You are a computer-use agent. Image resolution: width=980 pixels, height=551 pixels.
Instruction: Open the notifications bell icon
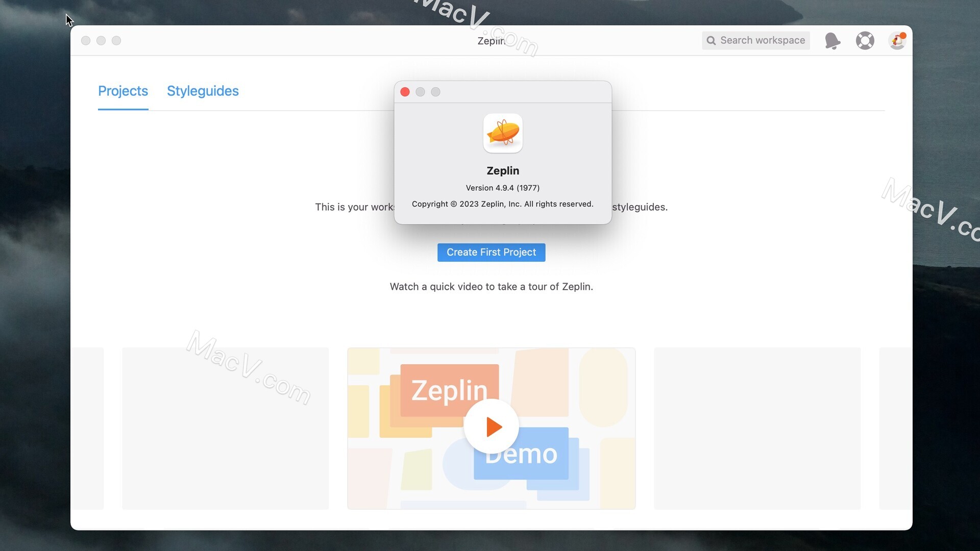pyautogui.click(x=832, y=40)
